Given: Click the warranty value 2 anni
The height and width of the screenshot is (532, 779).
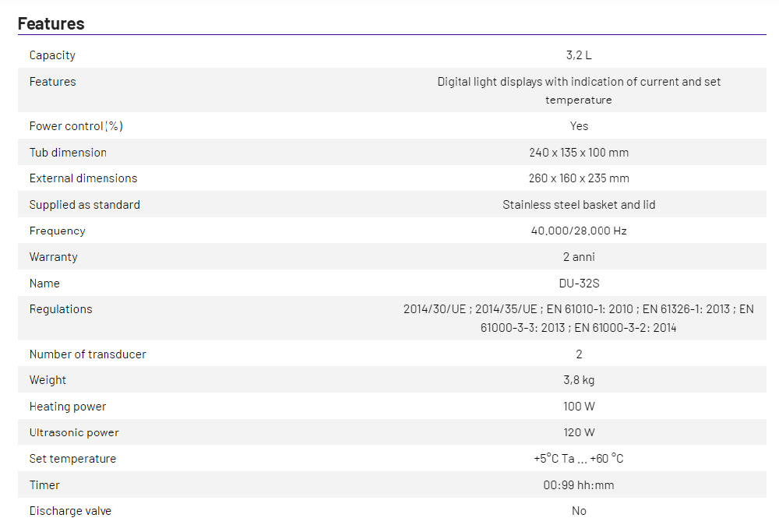Looking at the screenshot, I should tap(578, 257).
